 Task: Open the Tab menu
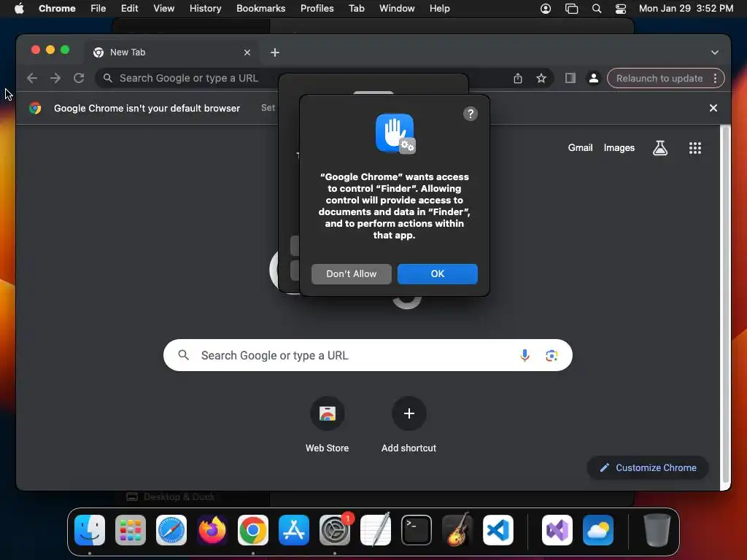click(x=356, y=9)
